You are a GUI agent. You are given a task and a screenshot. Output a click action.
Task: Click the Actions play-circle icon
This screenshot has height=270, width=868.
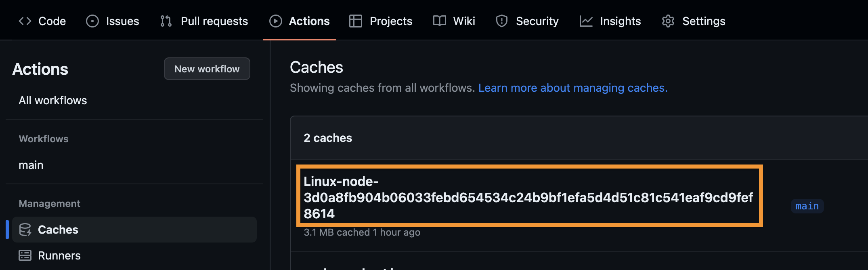click(276, 21)
